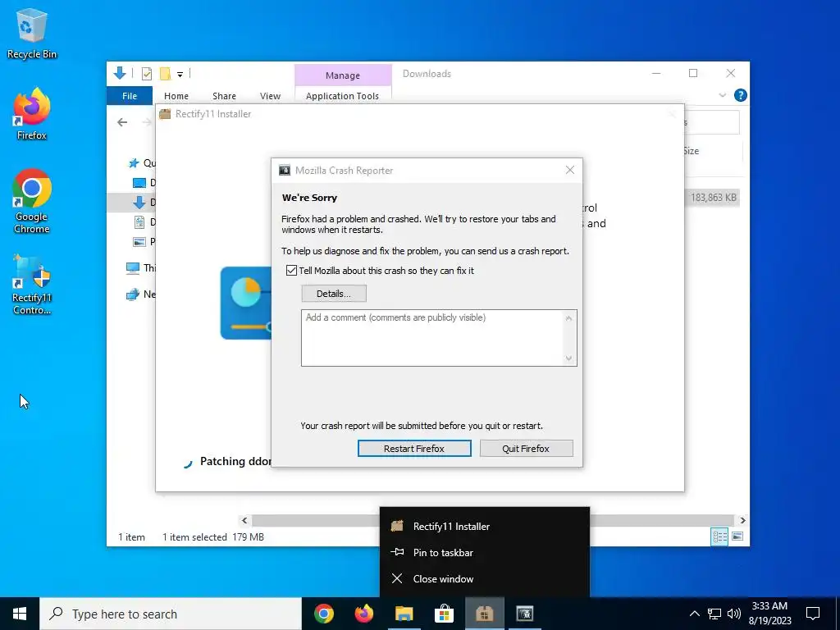This screenshot has height=630, width=840.
Task: Open the volume tray icon
Action: (734, 614)
